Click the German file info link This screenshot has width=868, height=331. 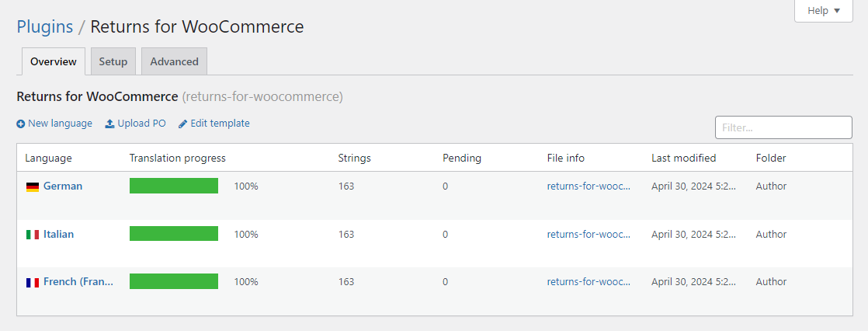click(589, 186)
